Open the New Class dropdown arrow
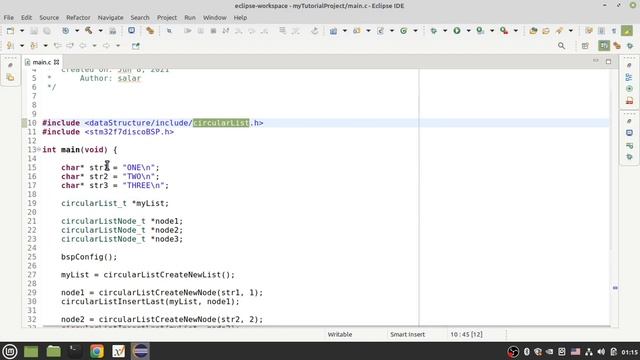640x360 pixels. (x=415, y=31)
